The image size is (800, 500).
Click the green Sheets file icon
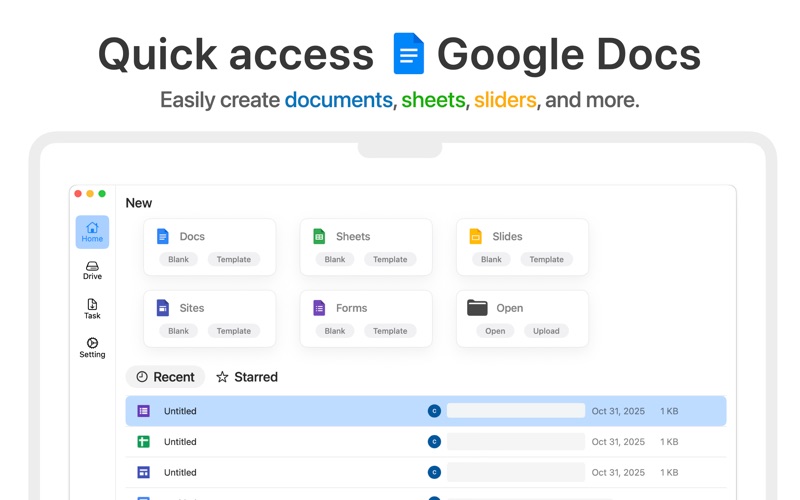click(x=319, y=236)
